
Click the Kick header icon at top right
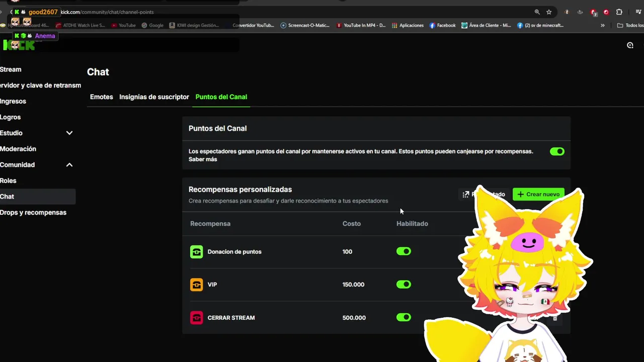[x=630, y=45]
